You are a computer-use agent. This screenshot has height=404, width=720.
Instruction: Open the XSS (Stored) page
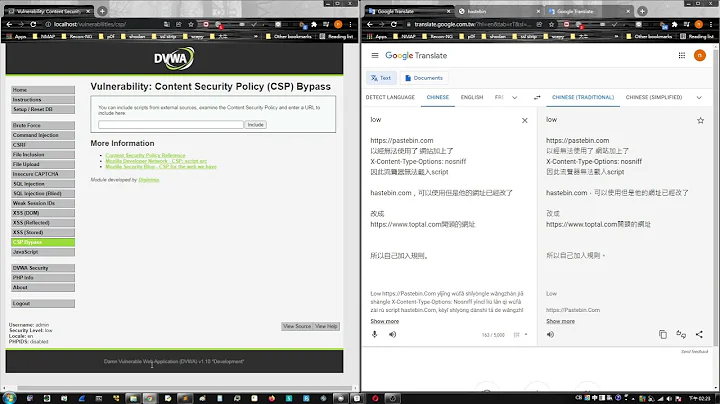pyautogui.click(x=43, y=232)
